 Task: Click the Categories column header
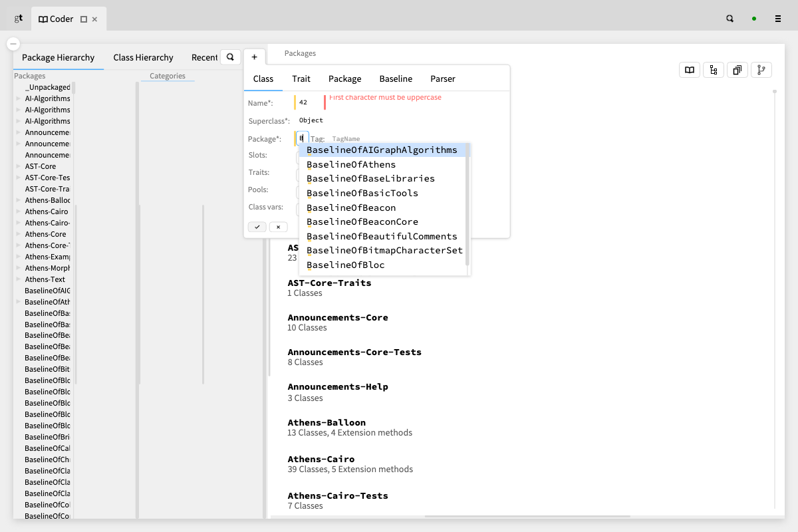[168, 76]
